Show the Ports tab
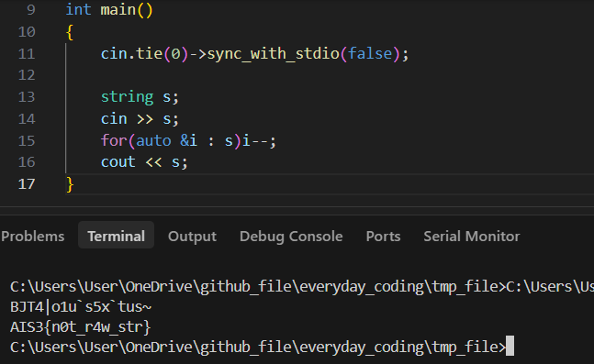The height and width of the screenshot is (364, 594). click(383, 237)
